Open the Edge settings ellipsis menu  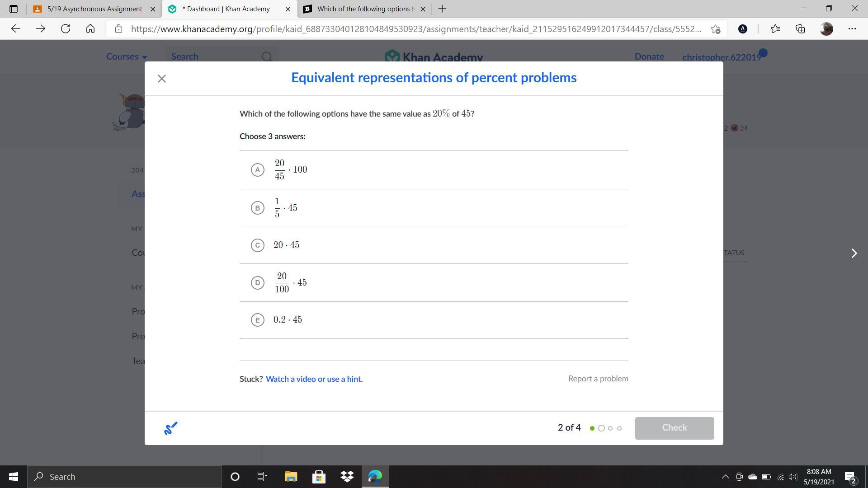click(852, 29)
